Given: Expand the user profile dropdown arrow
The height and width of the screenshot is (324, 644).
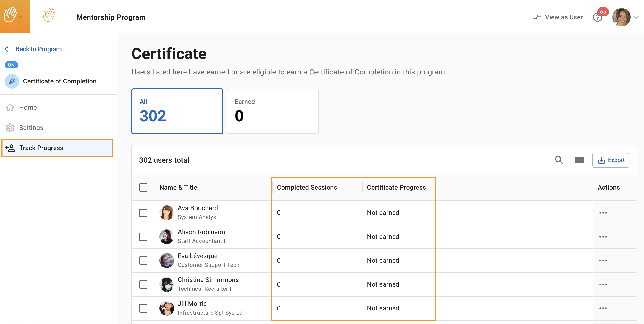Looking at the screenshot, I should click(636, 17).
